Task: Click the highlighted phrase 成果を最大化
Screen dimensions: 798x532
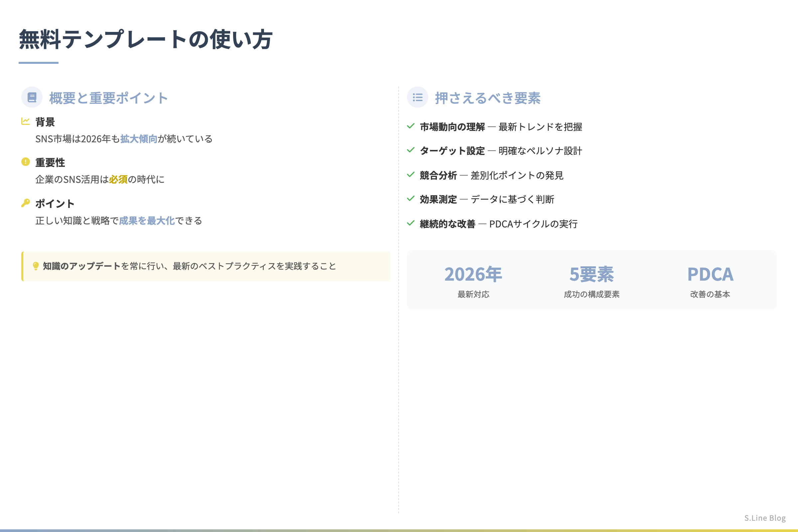Action: click(x=147, y=220)
